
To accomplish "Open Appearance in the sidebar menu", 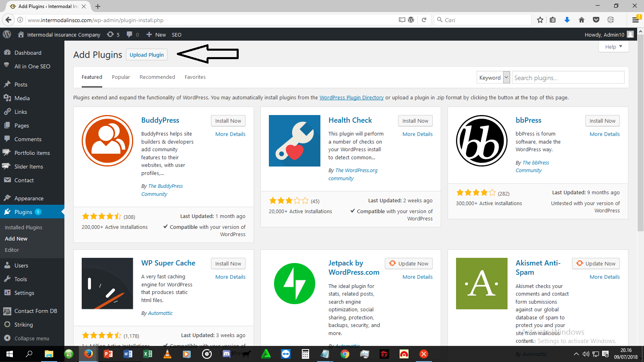I will click(32, 198).
